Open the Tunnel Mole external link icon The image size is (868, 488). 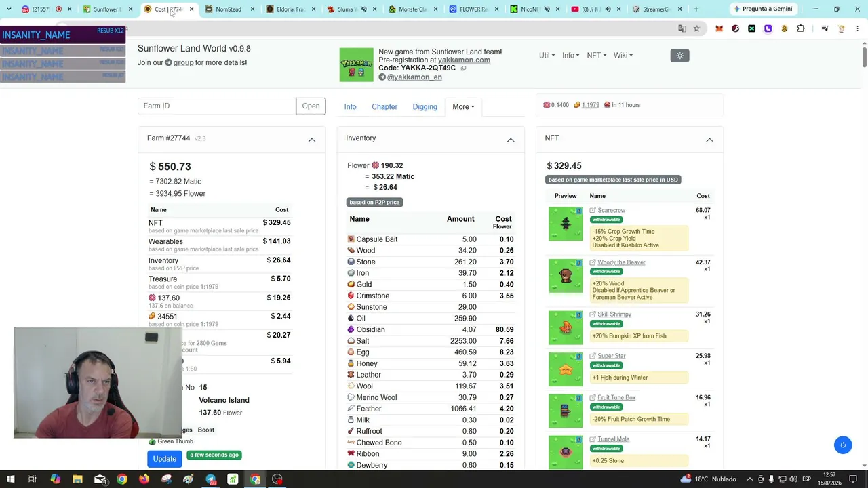593,439
